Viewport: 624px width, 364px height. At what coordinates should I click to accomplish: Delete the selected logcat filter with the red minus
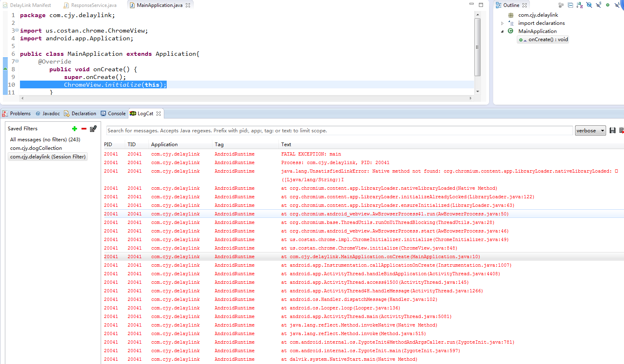tap(84, 129)
